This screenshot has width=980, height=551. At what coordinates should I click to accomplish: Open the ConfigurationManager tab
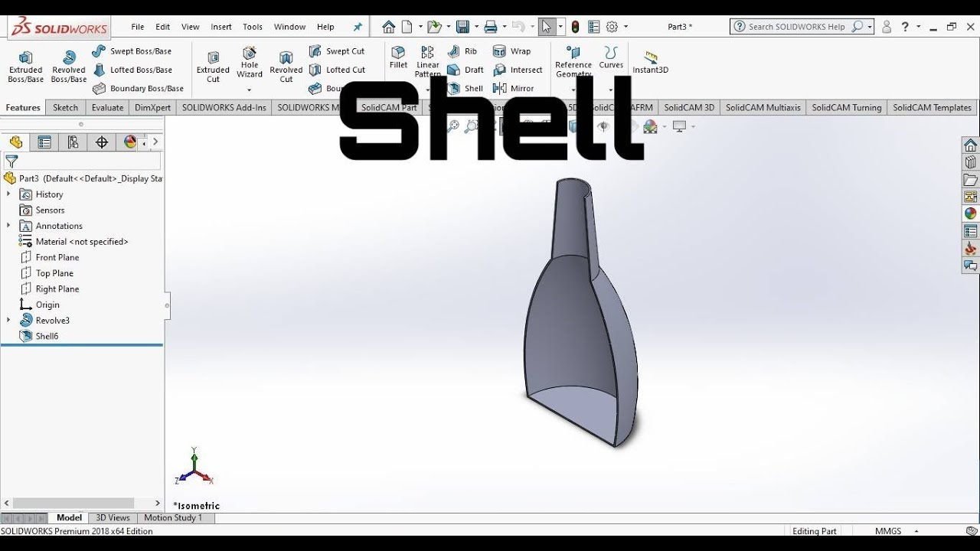pyautogui.click(x=73, y=142)
